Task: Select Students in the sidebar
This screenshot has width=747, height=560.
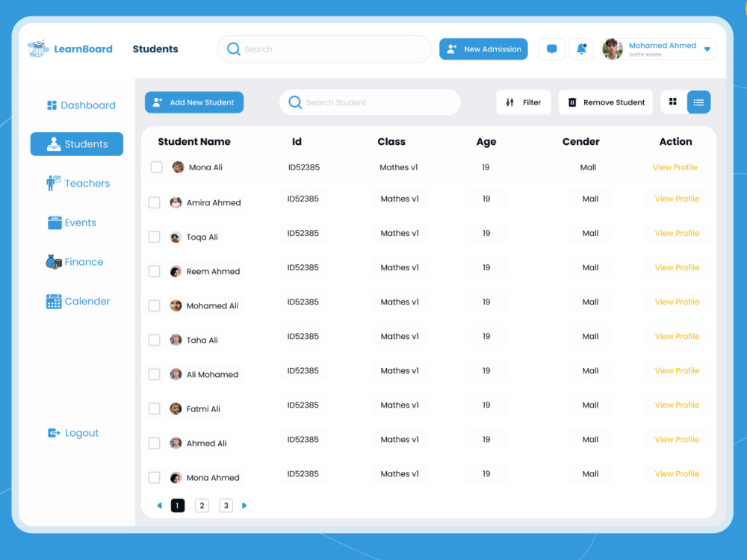Action: point(77,144)
